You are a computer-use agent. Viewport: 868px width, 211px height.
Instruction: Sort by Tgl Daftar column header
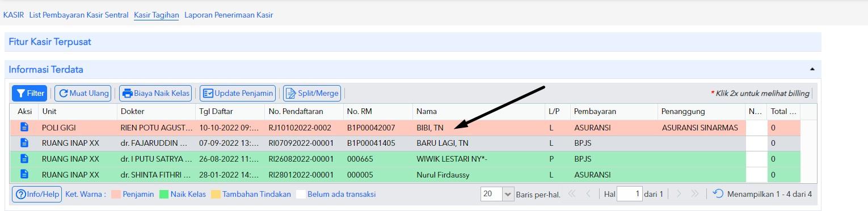pos(230,111)
